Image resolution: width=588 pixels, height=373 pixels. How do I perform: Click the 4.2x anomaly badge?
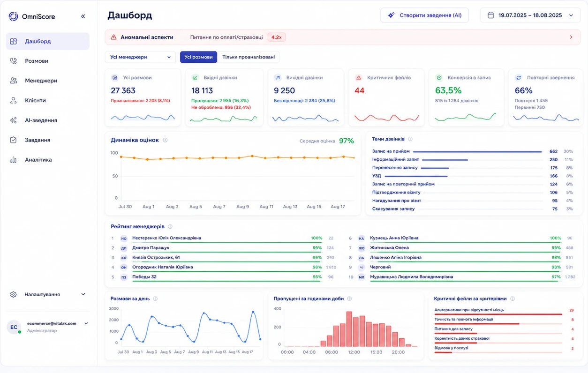[277, 37]
